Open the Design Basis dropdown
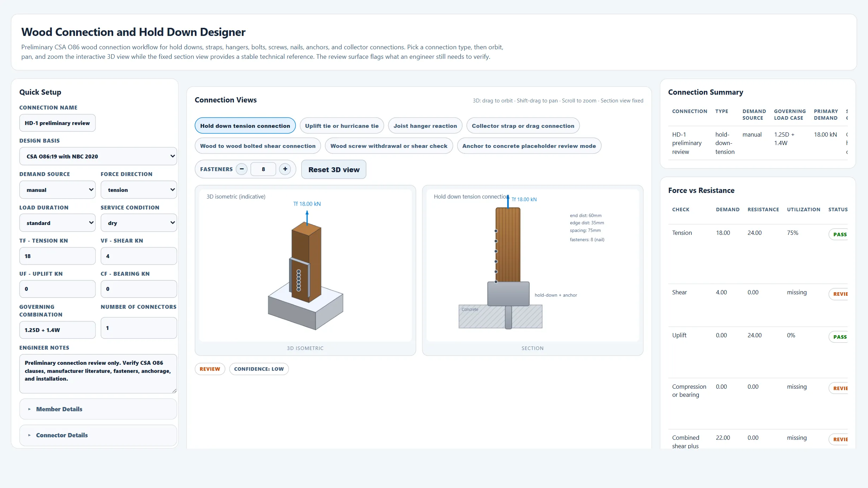 coord(98,156)
